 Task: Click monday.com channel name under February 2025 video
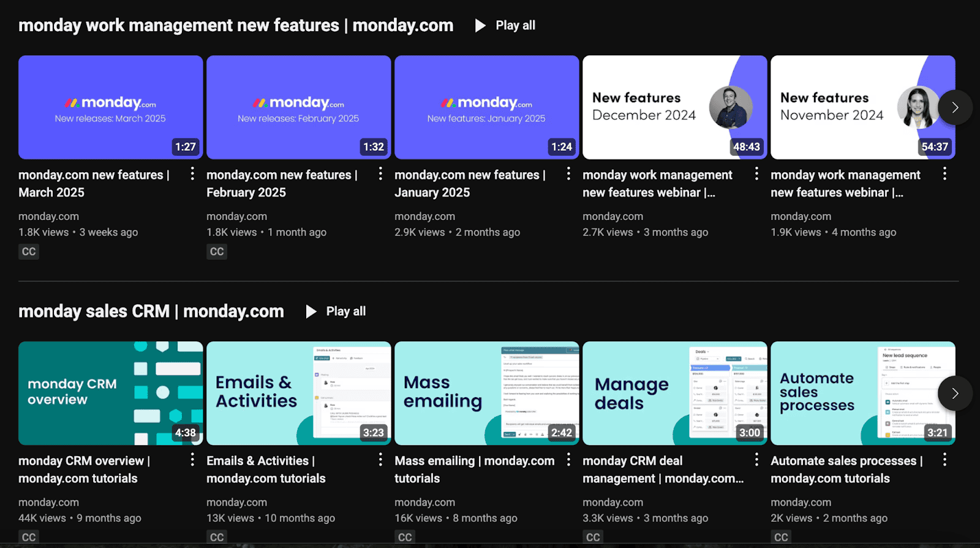point(237,216)
